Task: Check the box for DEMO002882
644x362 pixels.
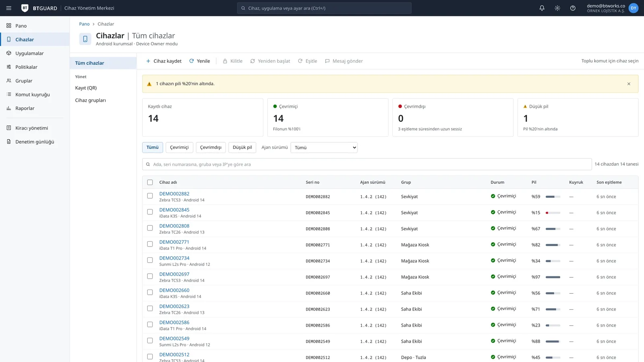Action: (x=150, y=196)
